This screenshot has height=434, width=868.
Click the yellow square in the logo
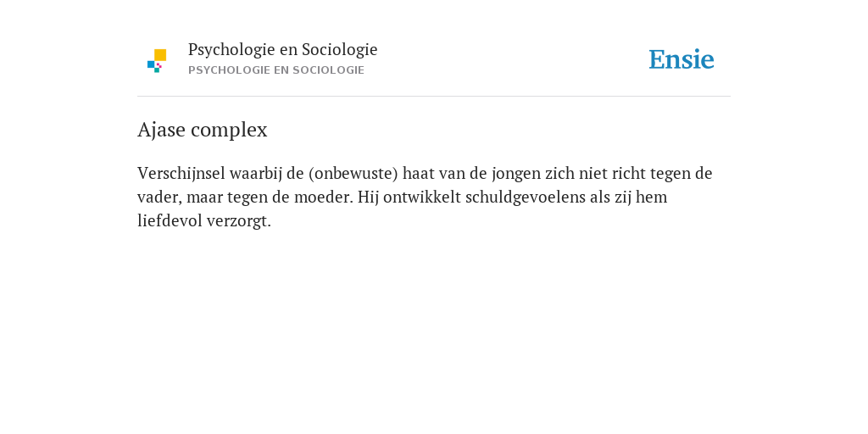(160, 55)
